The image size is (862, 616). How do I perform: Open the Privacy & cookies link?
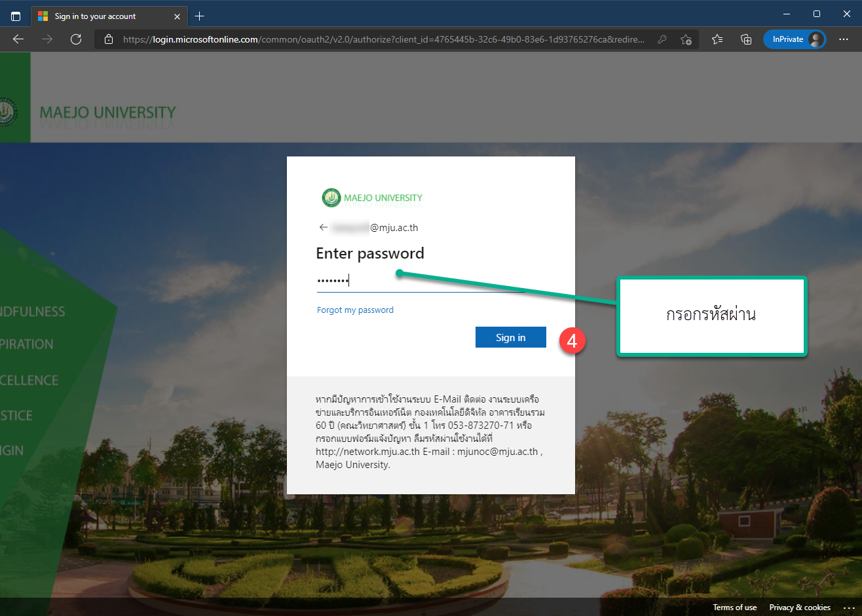(x=799, y=607)
